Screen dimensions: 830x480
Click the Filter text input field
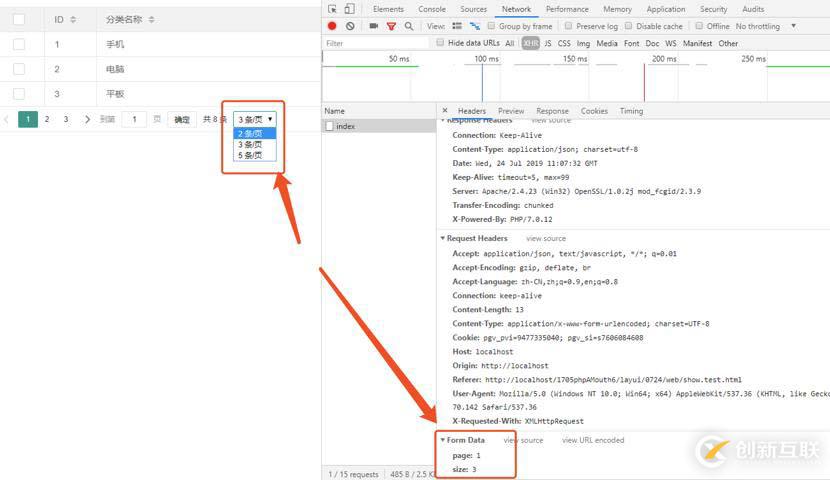pos(375,43)
